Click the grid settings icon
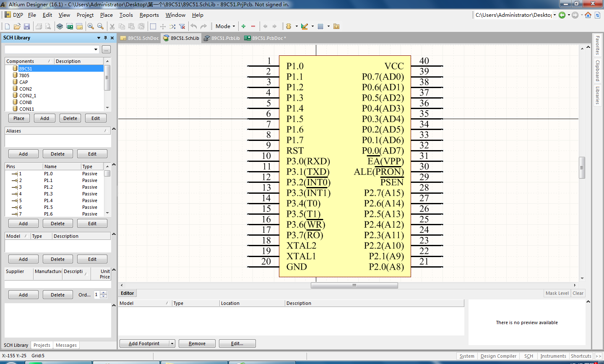604x364 pixels. coord(320,26)
